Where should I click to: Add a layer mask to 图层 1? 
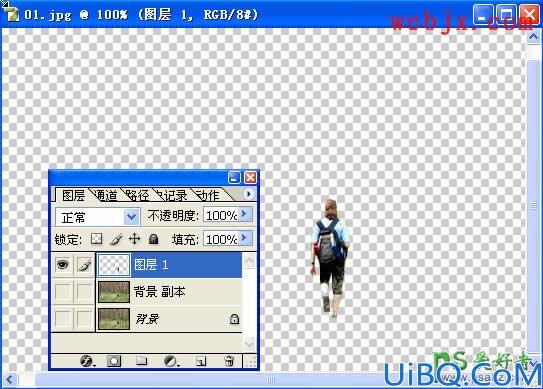[x=114, y=361]
